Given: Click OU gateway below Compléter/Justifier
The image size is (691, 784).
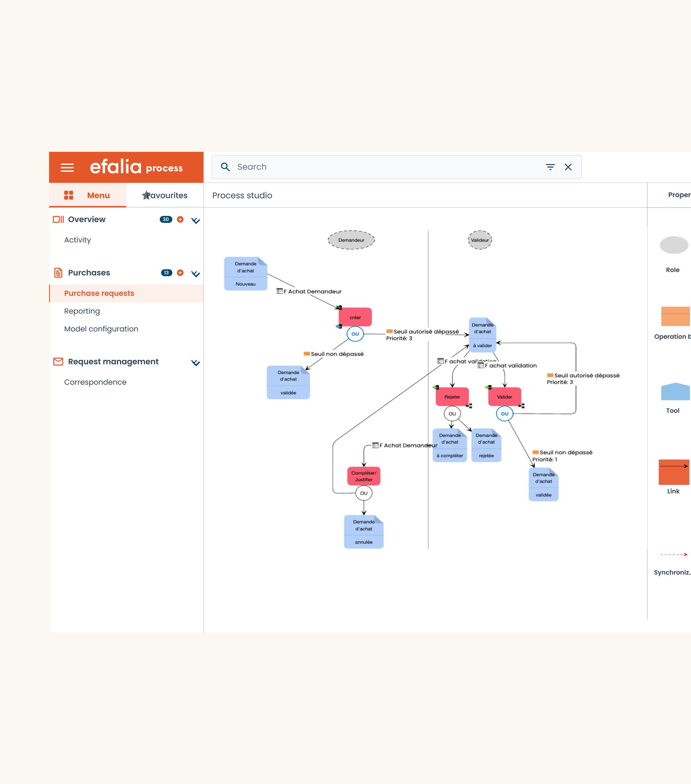Looking at the screenshot, I should pyautogui.click(x=363, y=493).
